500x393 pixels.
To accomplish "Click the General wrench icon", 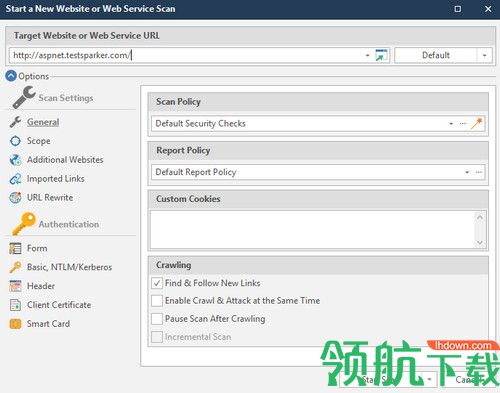I will pos(15,122).
